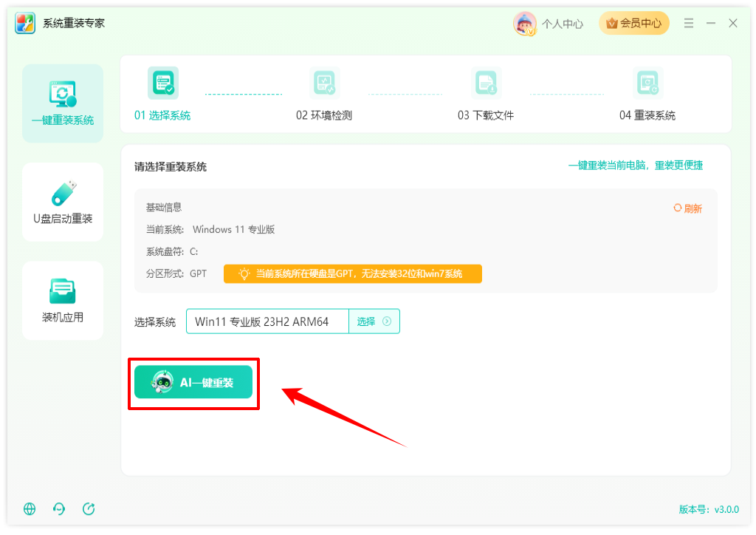Image resolution: width=756 pixels, height=535 pixels.
Task: Open 个人中心 personal center
Action: [x=562, y=24]
